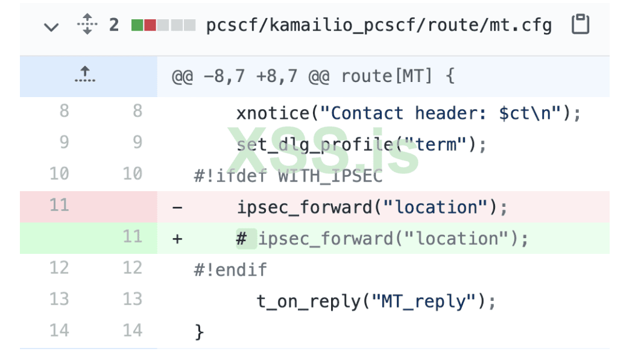The image size is (644, 363).
Task: Click the minus sign on the deleted line
Action: coord(177,207)
